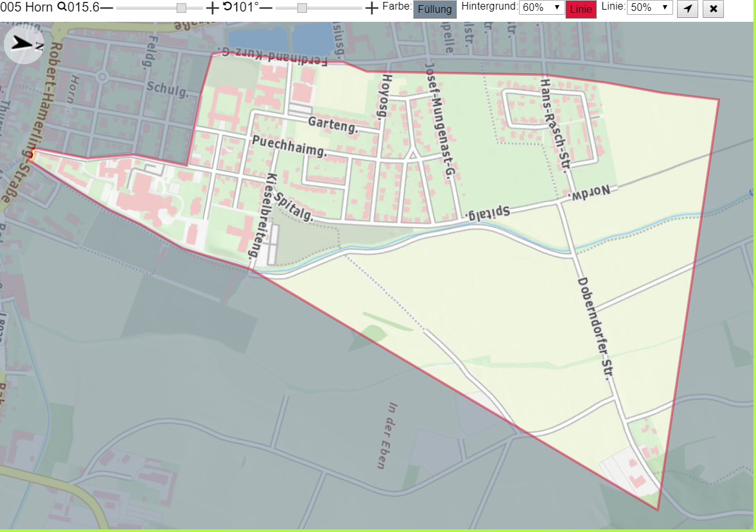Click the location arrow button

click(687, 9)
